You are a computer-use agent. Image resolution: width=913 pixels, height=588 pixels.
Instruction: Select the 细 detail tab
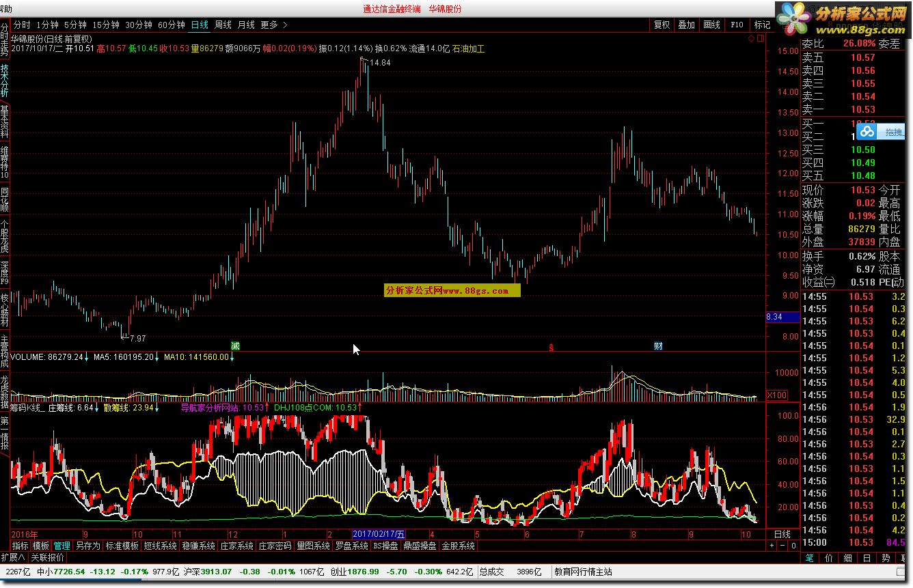point(847,558)
